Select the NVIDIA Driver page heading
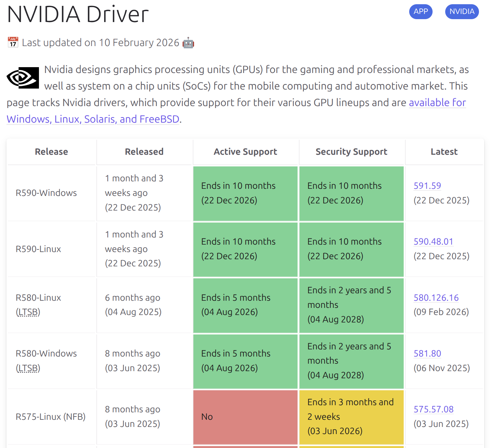490x448 pixels. (78, 15)
